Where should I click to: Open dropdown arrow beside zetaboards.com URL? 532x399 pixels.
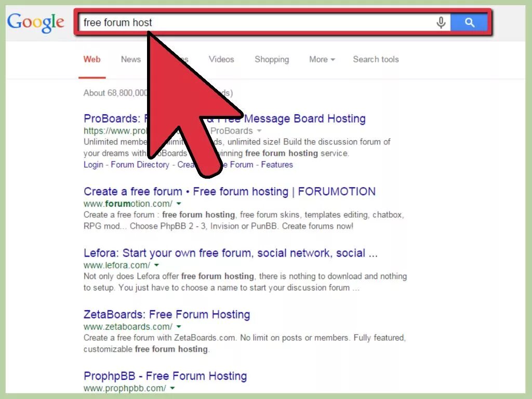179,327
